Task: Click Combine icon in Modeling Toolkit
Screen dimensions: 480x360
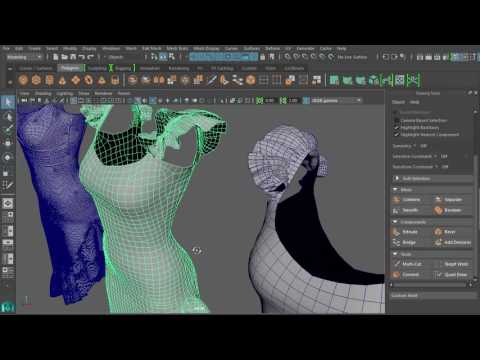Action: (396, 200)
